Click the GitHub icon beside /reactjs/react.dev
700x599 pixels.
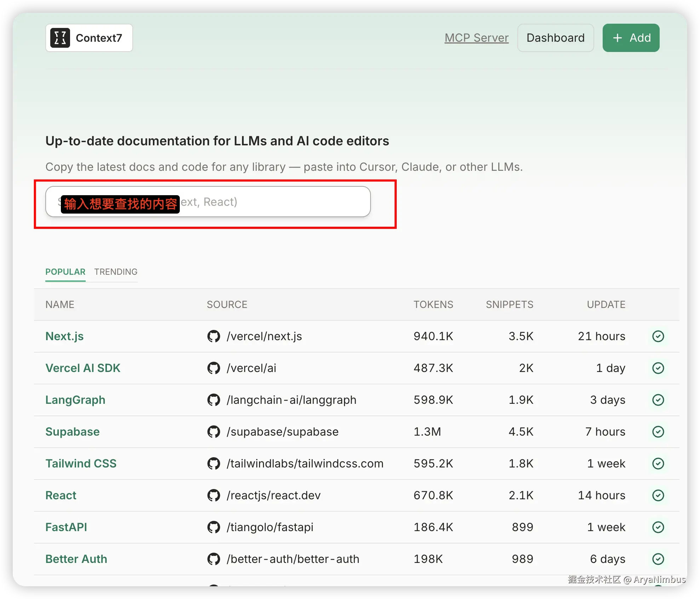(x=213, y=495)
